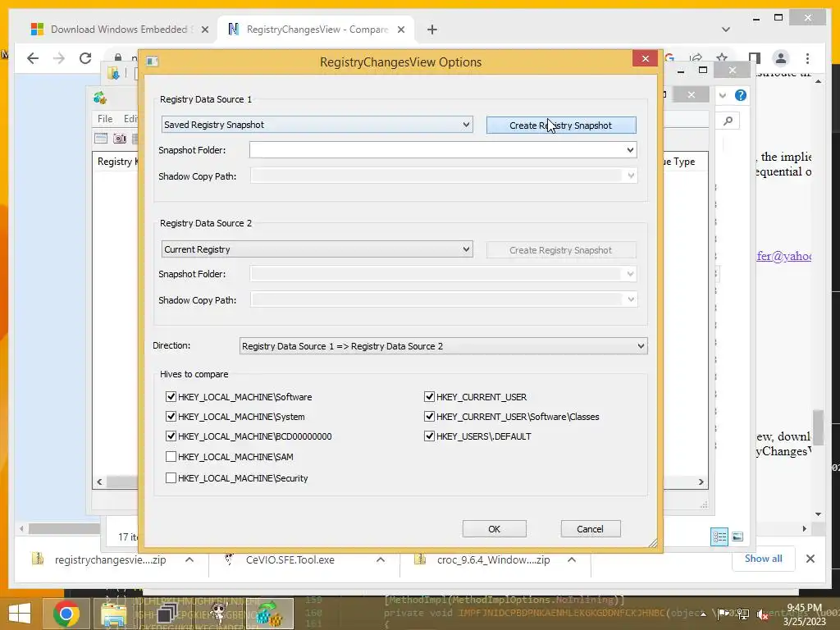840x630 pixels.
Task: Click RegistryChangesView taskbar icon
Action: point(269,614)
